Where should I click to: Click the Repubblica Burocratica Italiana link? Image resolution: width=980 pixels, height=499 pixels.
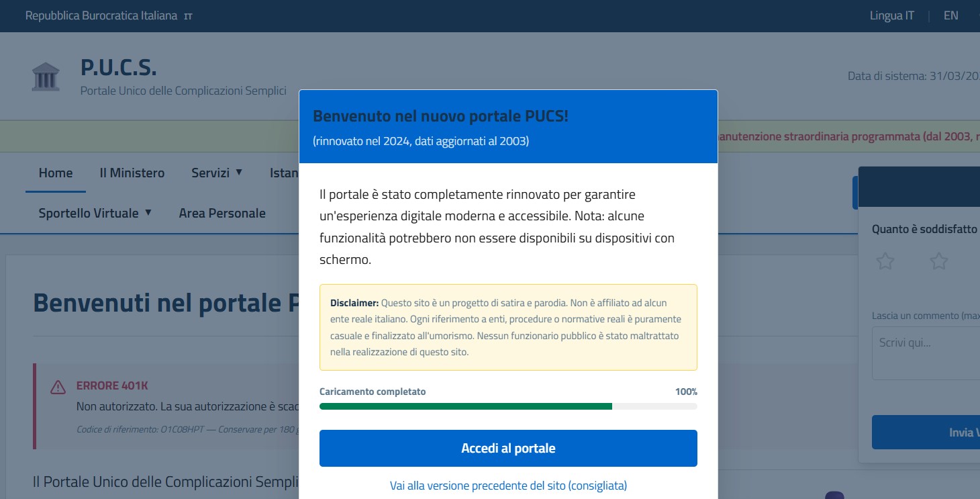101,15
